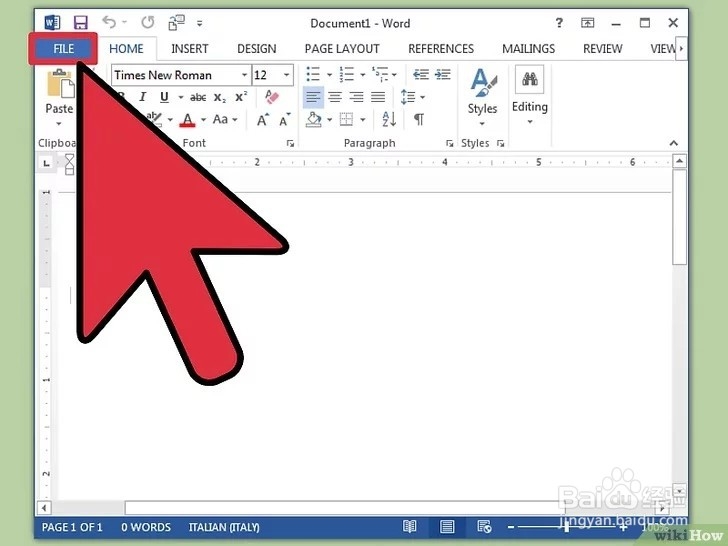Click the touch/mouse mode icon
The width and height of the screenshot is (728, 546).
176,22
